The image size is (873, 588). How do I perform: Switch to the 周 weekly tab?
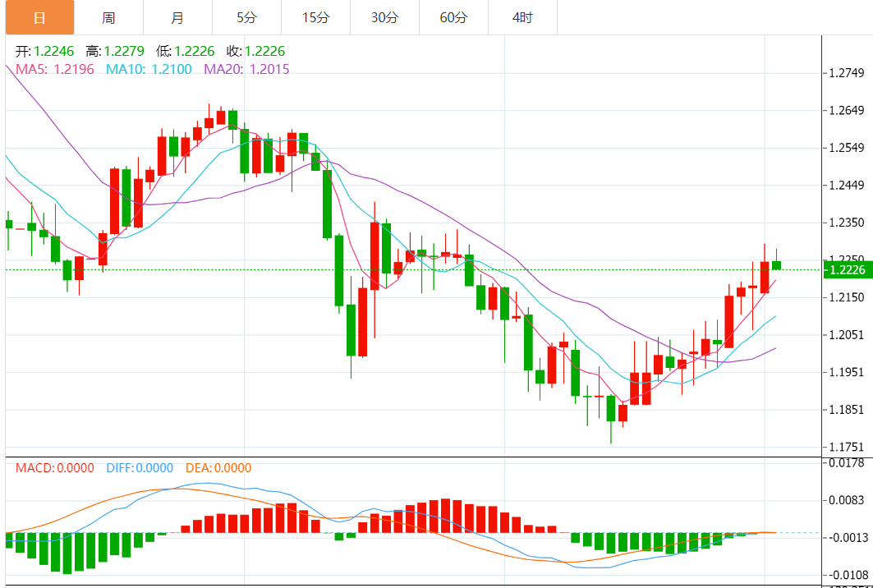pos(108,18)
